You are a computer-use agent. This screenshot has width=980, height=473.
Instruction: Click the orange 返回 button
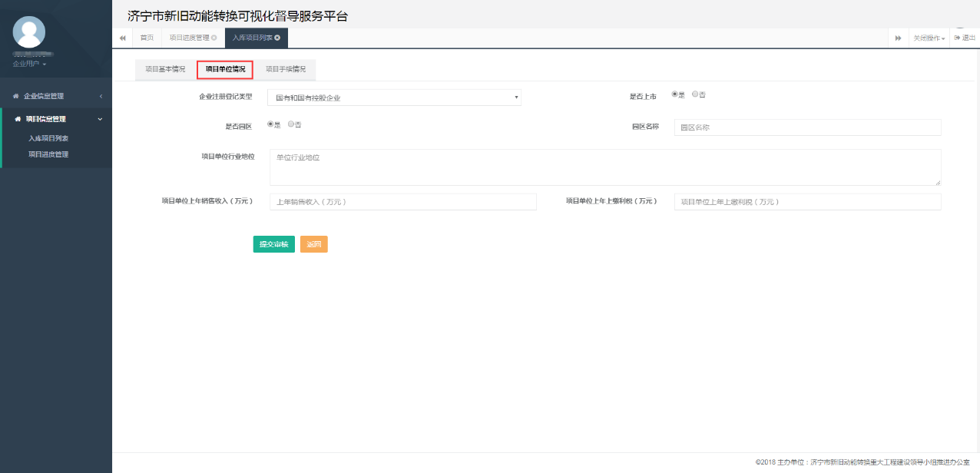coord(313,243)
